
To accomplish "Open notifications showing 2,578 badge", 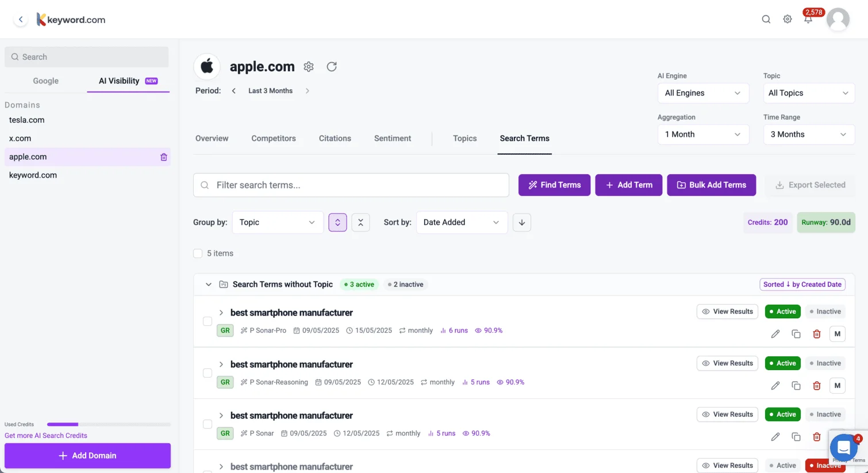I will pyautogui.click(x=808, y=19).
